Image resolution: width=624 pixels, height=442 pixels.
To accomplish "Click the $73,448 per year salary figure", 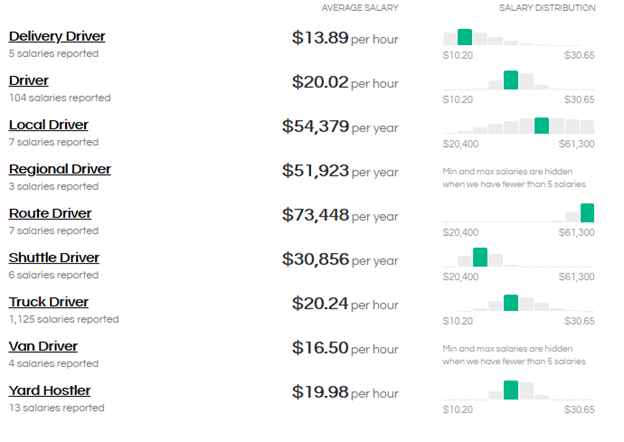I will click(x=340, y=215).
